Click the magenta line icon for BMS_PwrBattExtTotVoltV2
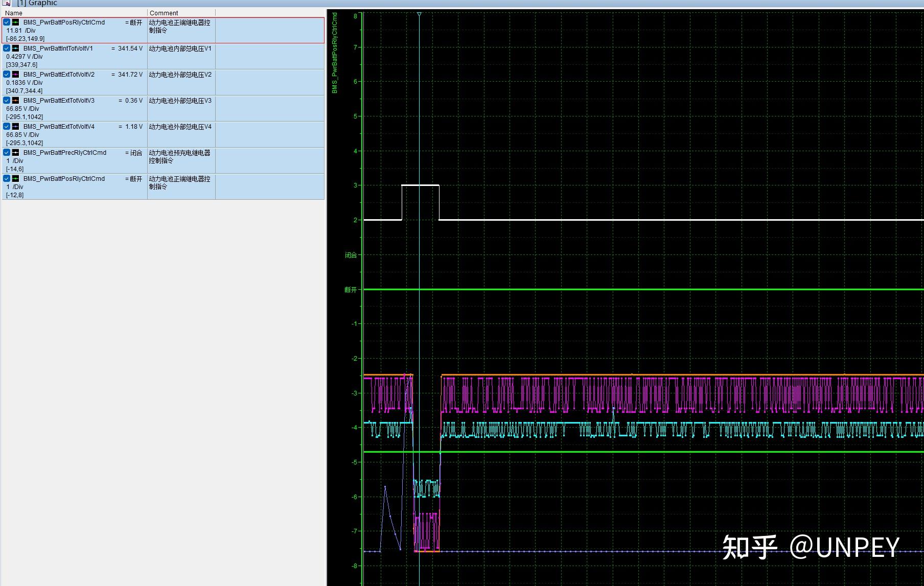The image size is (924, 586). pos(16,75)
